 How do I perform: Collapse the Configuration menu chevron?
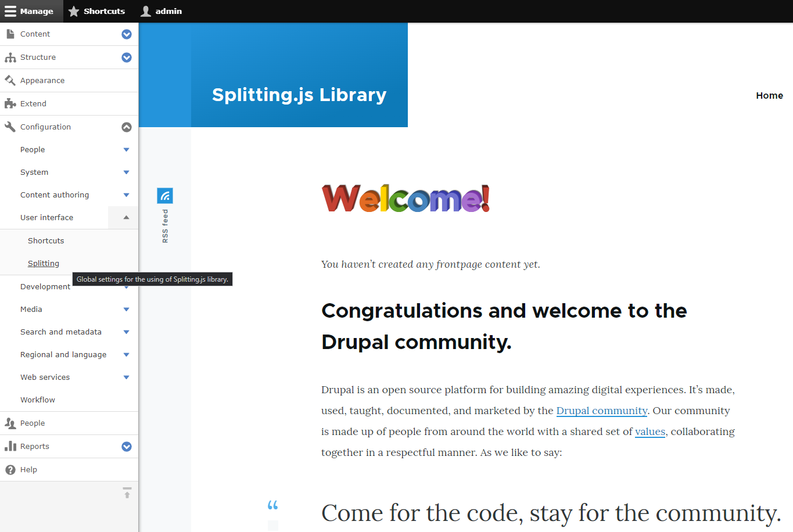[x=126, y=127]
